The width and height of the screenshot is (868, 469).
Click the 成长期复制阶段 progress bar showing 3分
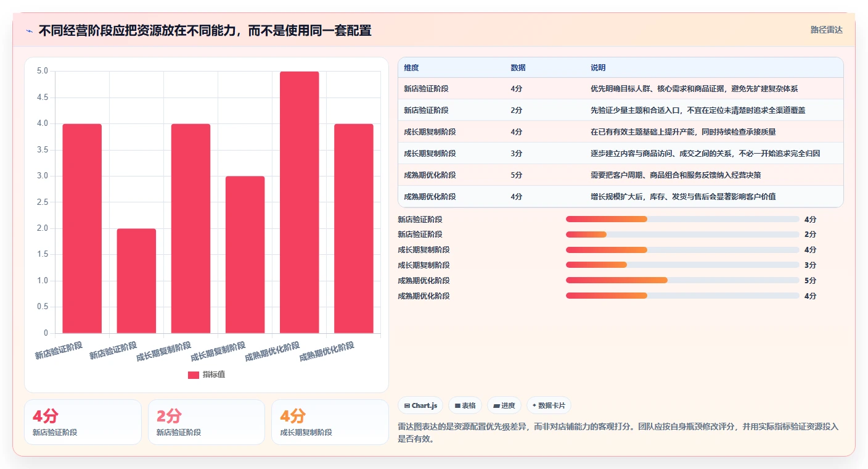point(682,265)
